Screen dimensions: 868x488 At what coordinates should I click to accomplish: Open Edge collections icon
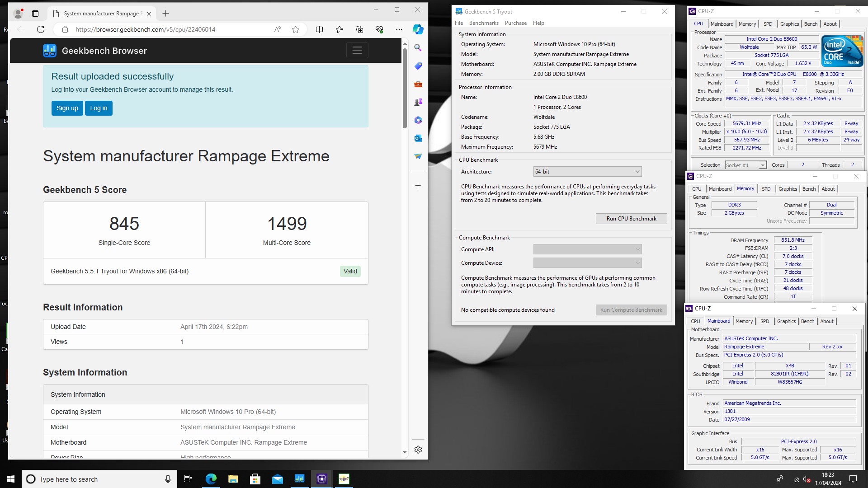click(359, 29)
